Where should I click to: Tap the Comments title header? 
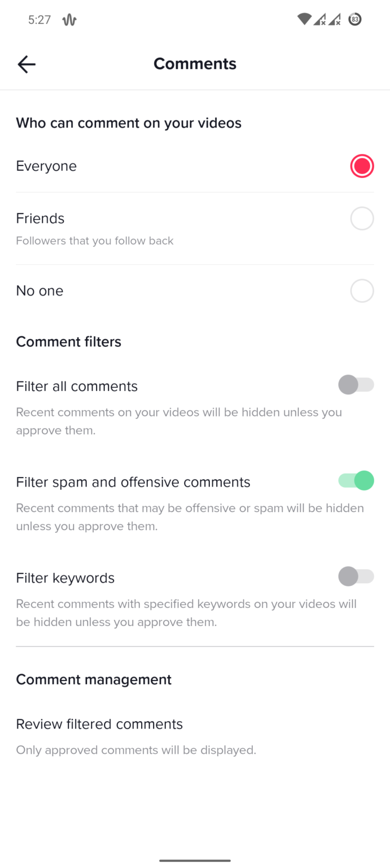click(x=195, y=63)
